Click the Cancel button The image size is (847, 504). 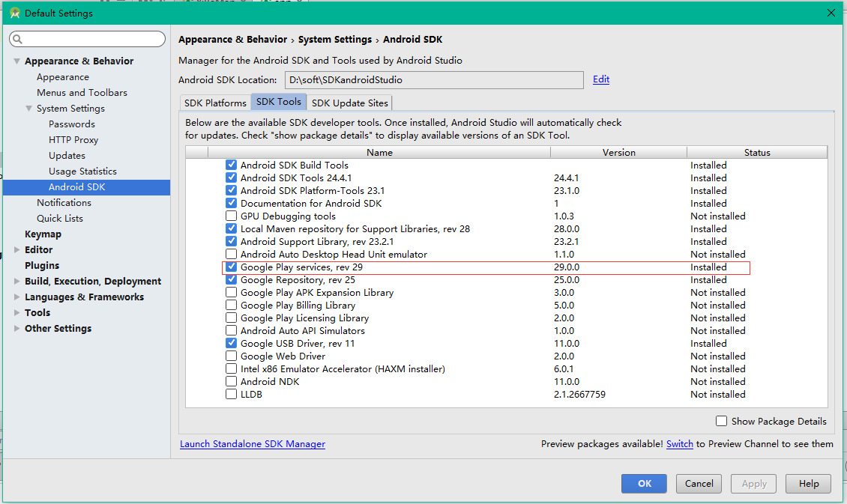(x=699, y=484)
